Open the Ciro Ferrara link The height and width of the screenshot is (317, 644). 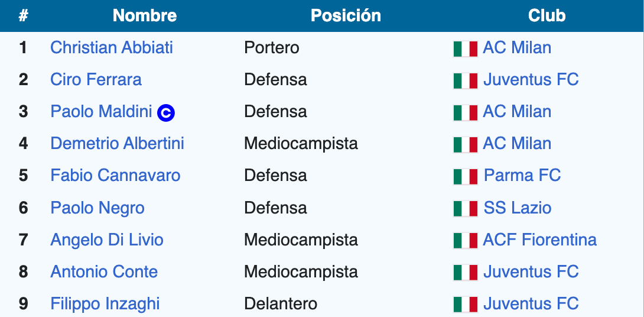pyautogui.click(x=96, y=79)
